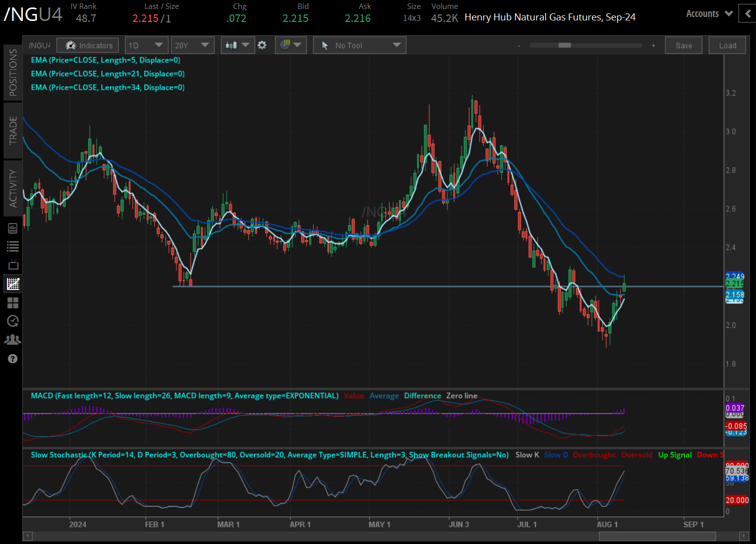Toggle the Slow D plot visibility
Image resolution: width=756 pixels, height=544 pixels.
pyautogui.click(x=555, y=455)
